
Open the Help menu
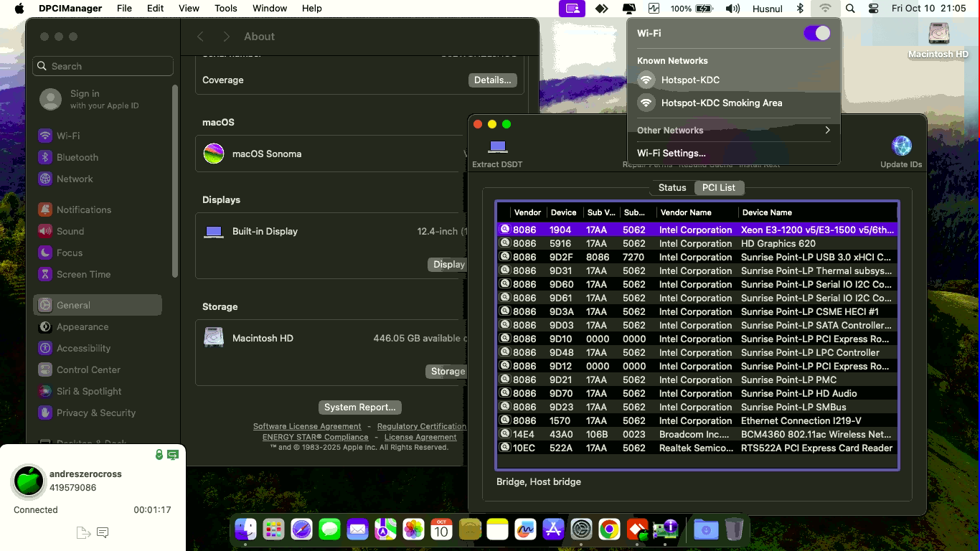pyautogui.click(x=311, y=9)
